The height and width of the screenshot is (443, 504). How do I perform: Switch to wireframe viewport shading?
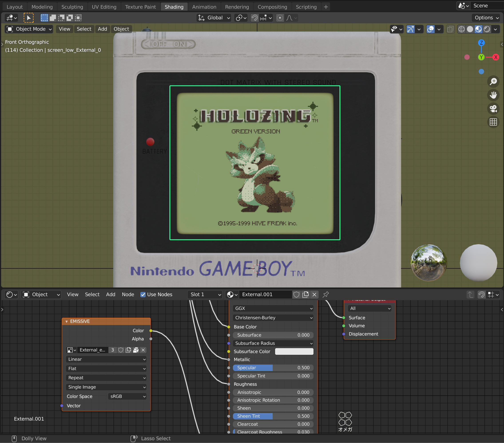pyautogui.click(x=461, y=29)
